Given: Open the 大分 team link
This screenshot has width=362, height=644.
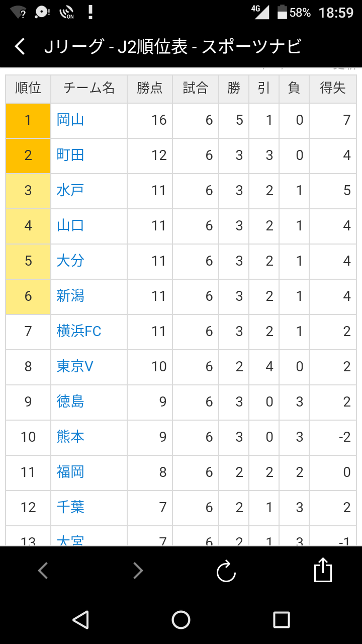Looking at the screenshot, I should pos(70,261).
